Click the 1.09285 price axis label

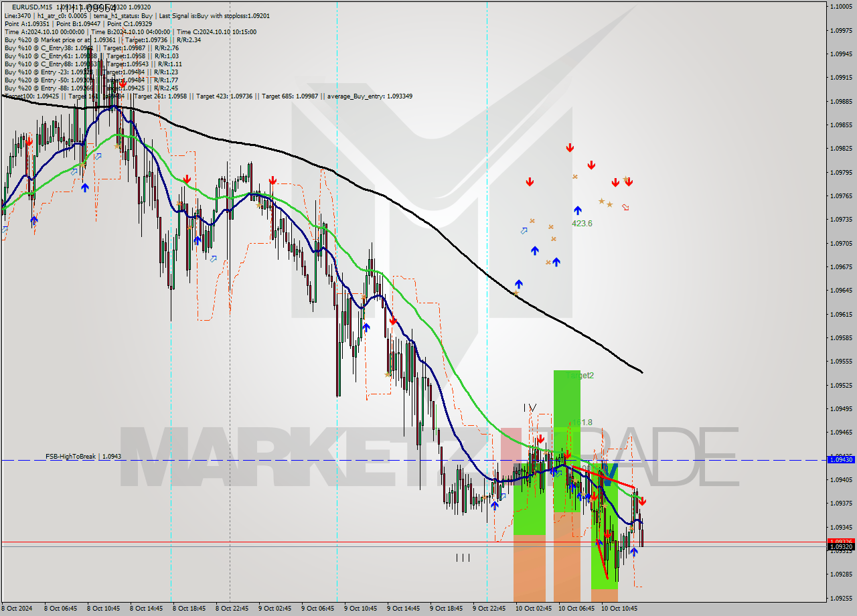click(x=841, y=574)
